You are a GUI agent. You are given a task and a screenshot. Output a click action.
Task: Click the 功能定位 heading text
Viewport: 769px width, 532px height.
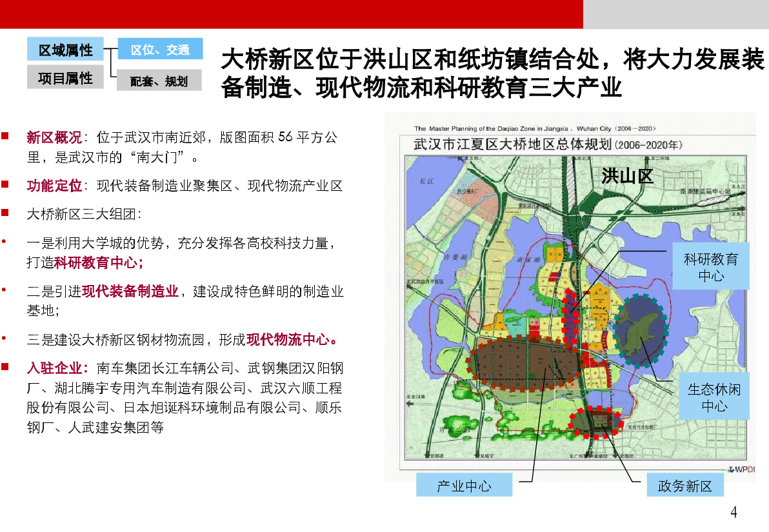tap(54, 186)
